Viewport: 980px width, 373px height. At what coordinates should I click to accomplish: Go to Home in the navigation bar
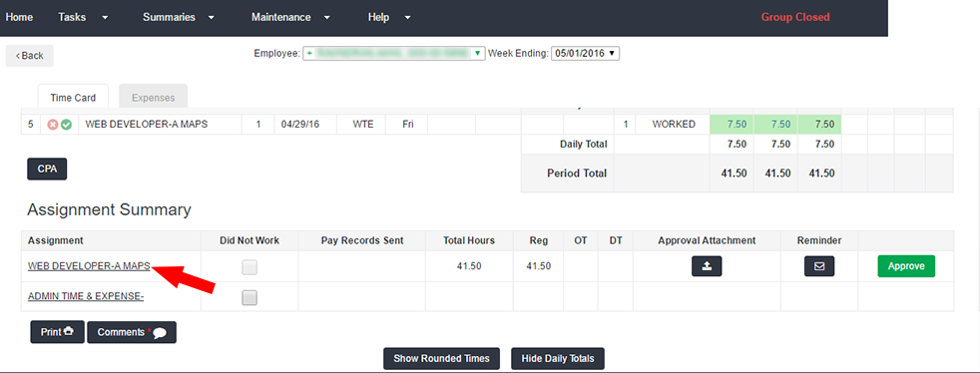19,18
